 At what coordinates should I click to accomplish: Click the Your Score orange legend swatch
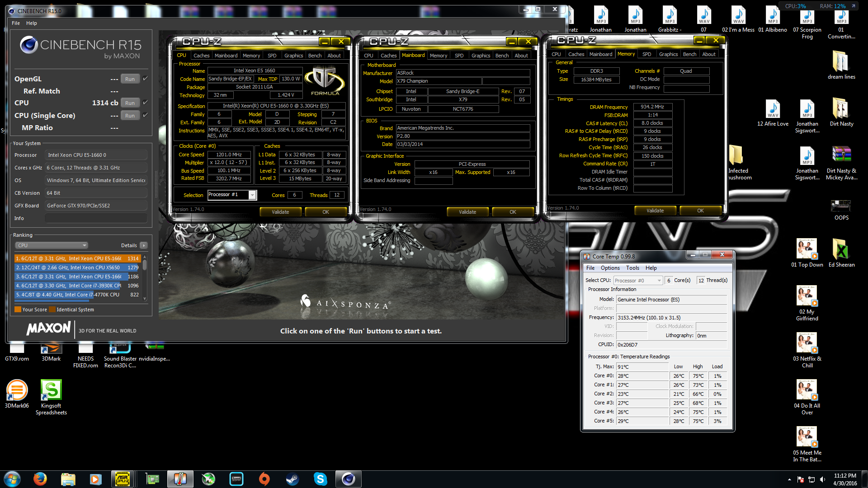pos(18,310)
